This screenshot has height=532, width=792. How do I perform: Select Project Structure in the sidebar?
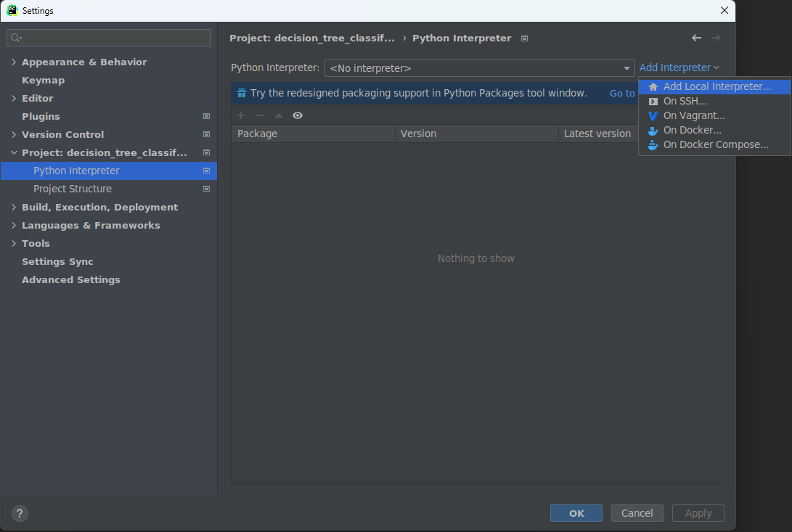point(73,189)
